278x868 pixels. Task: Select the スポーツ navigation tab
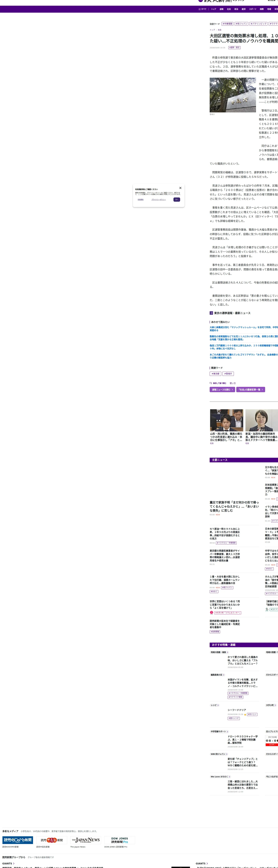click(253, 9)
